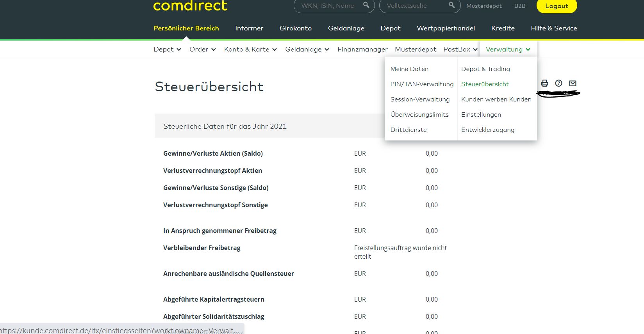Click the comdirect logo
This screenshot has width=644, height=334.
[190, 6]
